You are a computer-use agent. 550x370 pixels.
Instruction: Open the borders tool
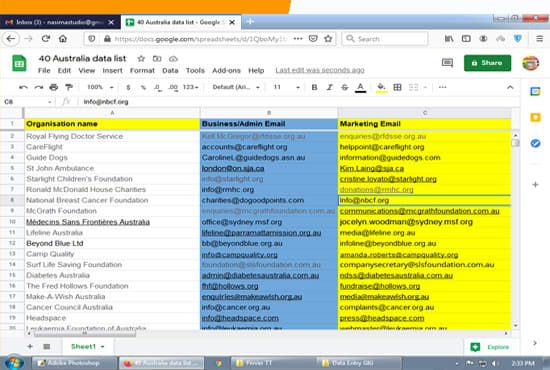click(397, 87)
